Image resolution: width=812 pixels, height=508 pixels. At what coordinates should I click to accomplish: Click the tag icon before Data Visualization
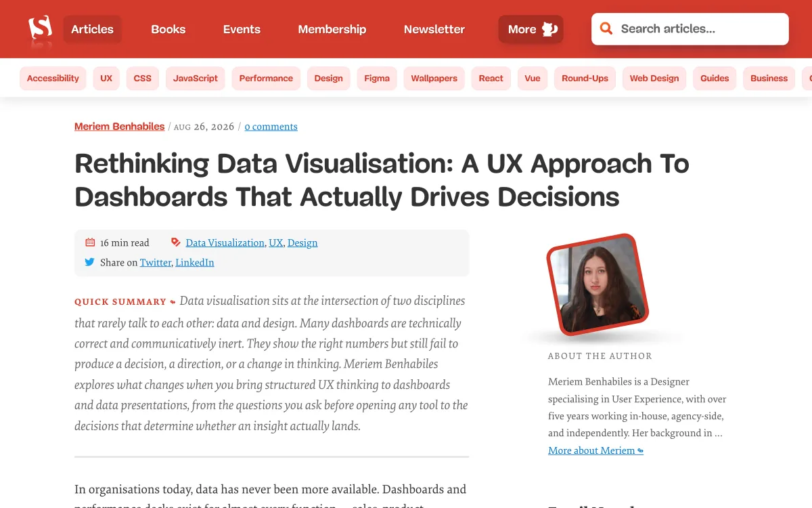coord(176,242)
